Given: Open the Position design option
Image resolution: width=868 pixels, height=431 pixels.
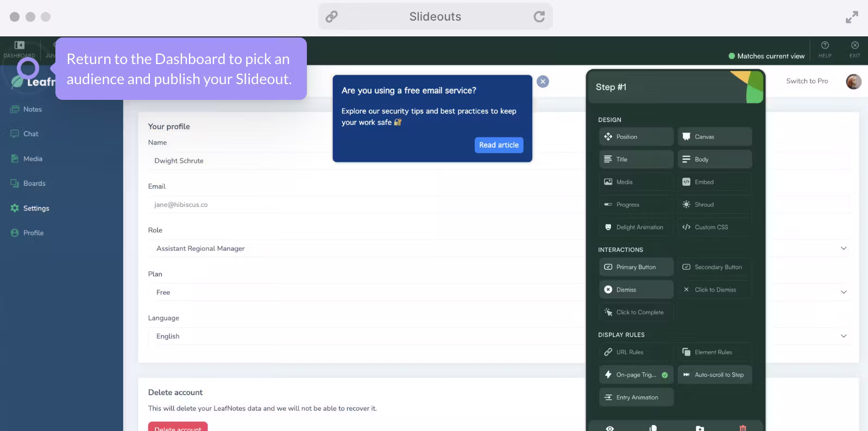Looking at the screenshot, I should click(636, 137).
